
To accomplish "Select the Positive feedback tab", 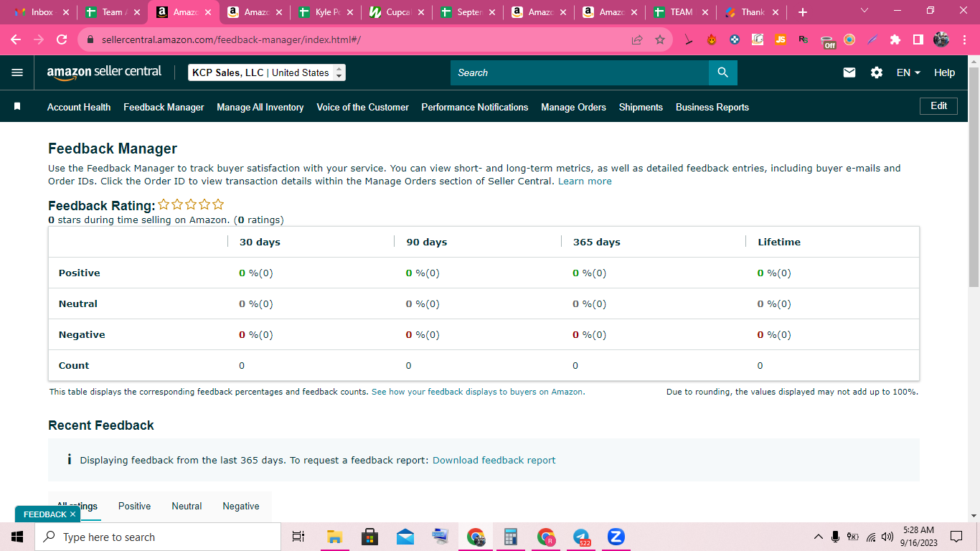I will tap(135, 506).
